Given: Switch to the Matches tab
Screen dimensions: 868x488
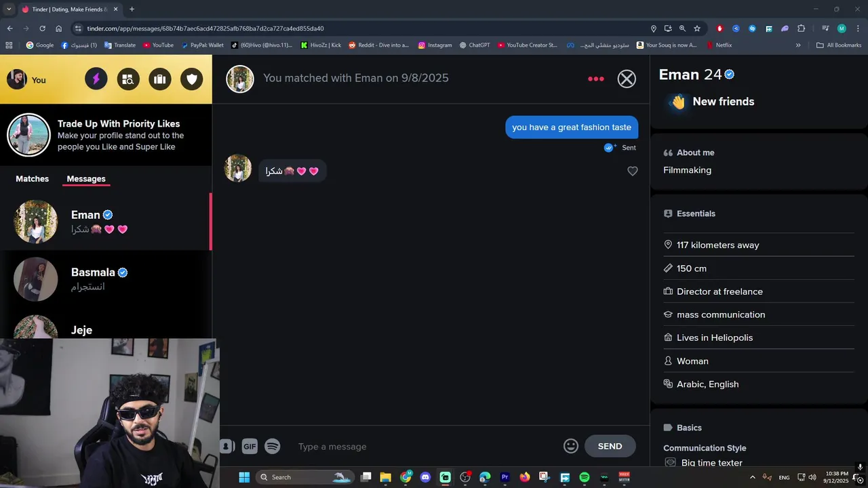Looking at the screenshot, I should pos(33,179).
